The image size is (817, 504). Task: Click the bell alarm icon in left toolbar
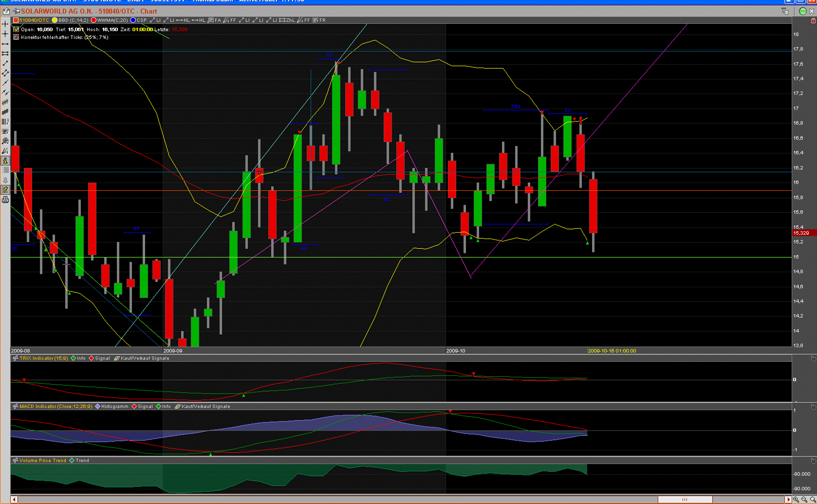tap(5, 180)
